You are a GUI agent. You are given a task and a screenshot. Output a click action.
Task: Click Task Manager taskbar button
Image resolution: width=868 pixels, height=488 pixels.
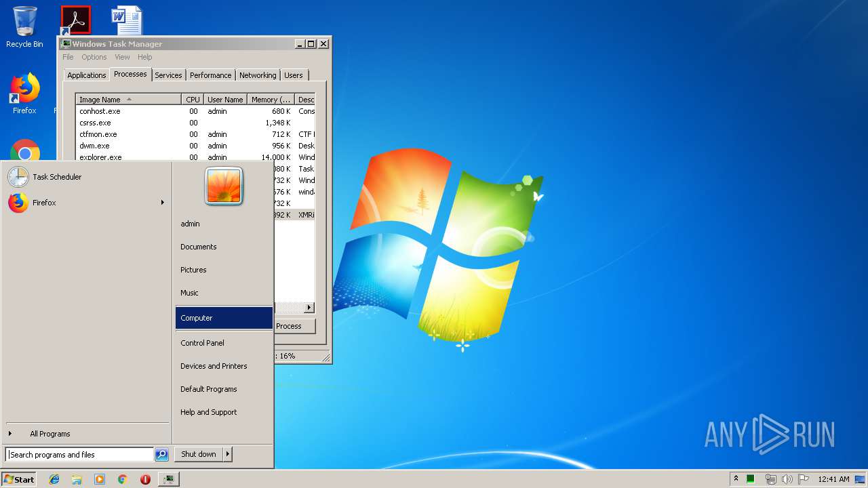(x=168, y=479)
